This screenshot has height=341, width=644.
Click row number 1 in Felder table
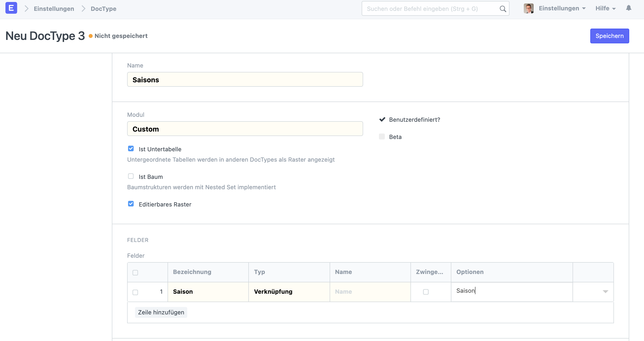click(161, 292)
